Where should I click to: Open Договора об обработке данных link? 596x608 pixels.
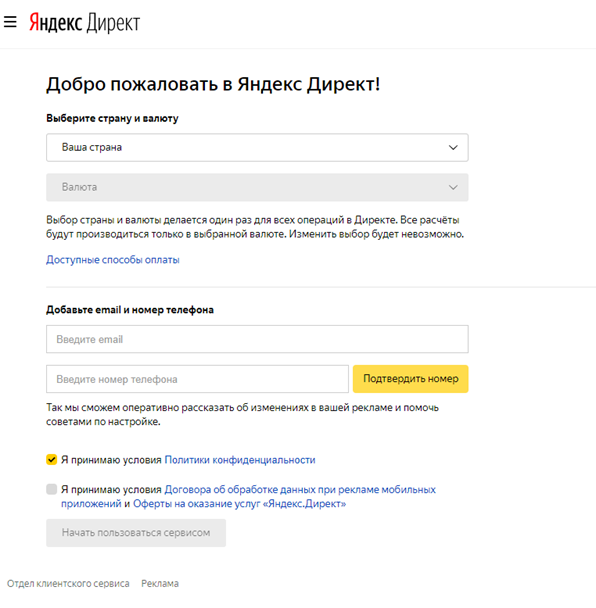pyautogui.click(x=248, y=497)
